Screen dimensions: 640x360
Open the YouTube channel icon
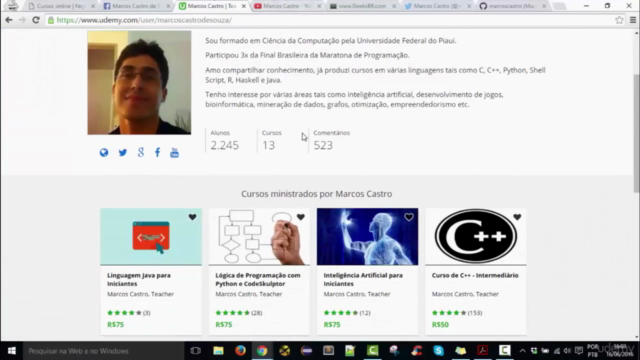(x=174, y=153)
